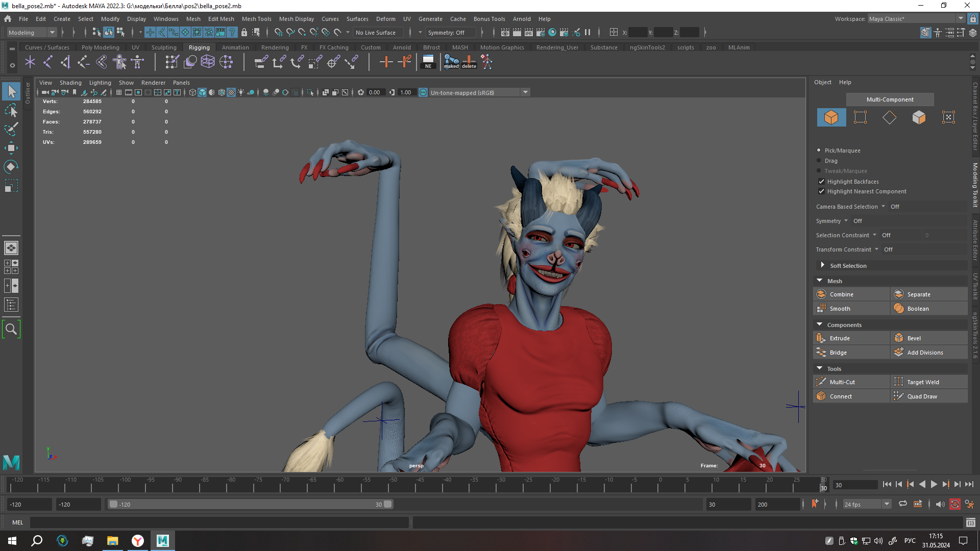
Task: Toggle Highlight Nearest Component checkbox
Action: [x=821, y=191]
